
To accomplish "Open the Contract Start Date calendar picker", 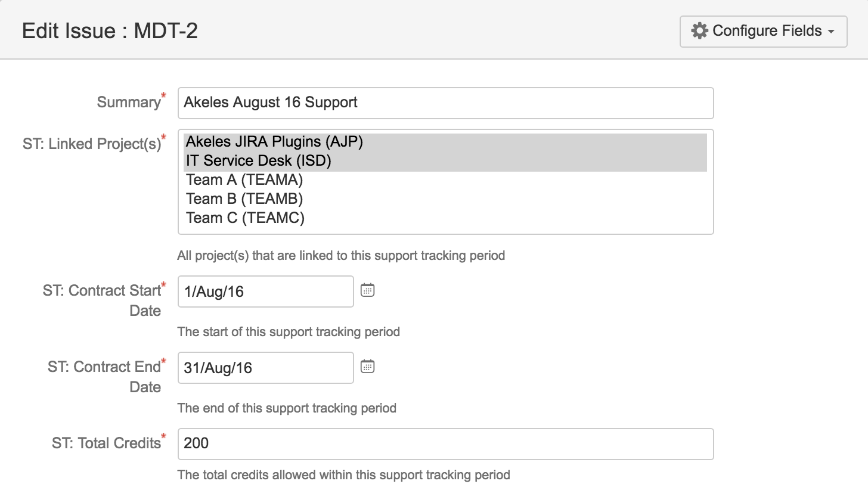I will 367,290.
